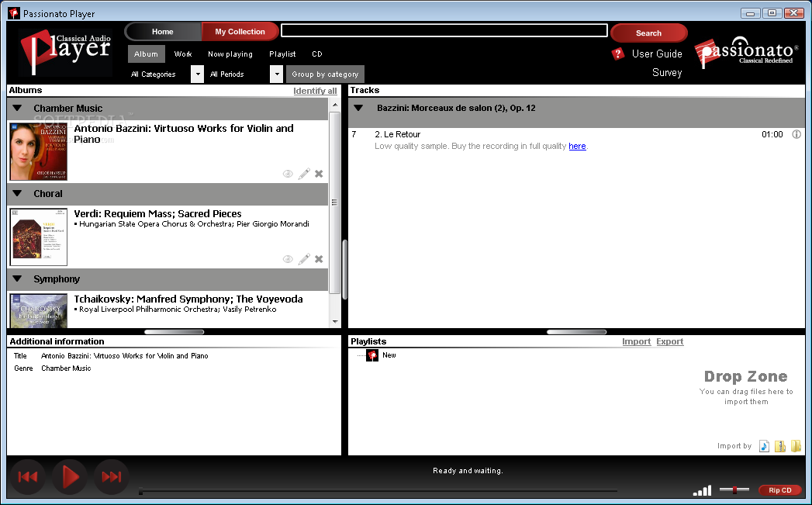Collapse the Choral category

(x=18, y=194)
